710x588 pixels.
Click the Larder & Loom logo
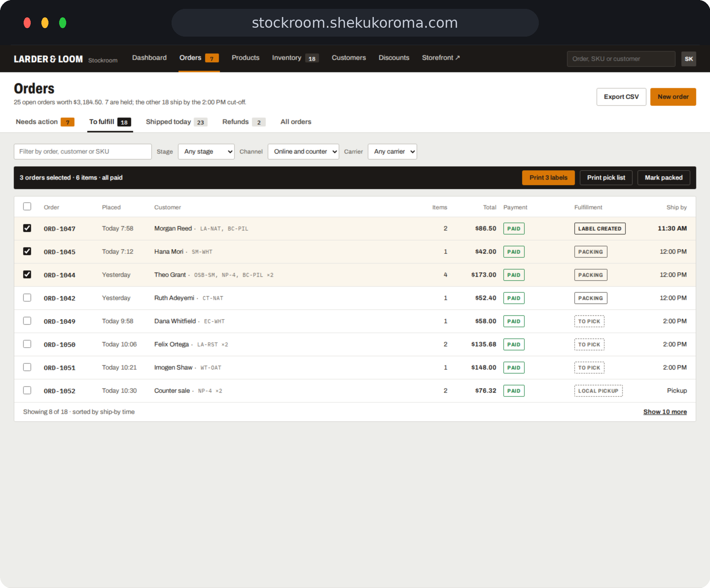pos(48,59)
